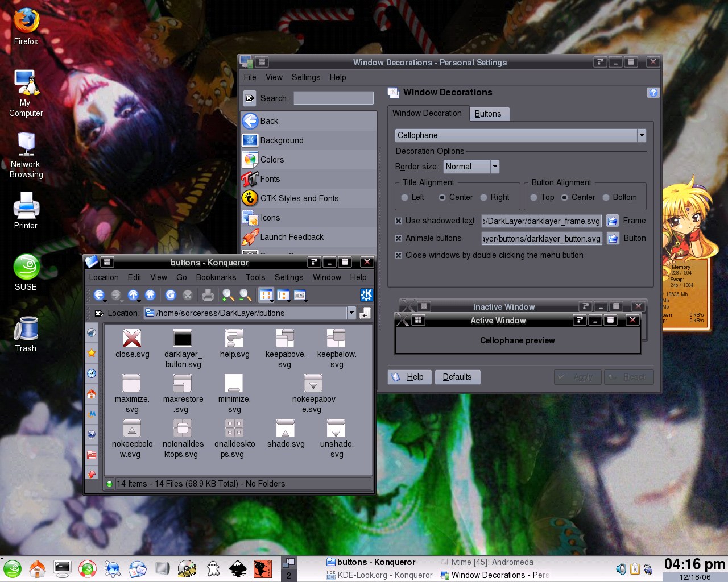
Task: Open the Colors settings module
Action: (x=309, y=160)
